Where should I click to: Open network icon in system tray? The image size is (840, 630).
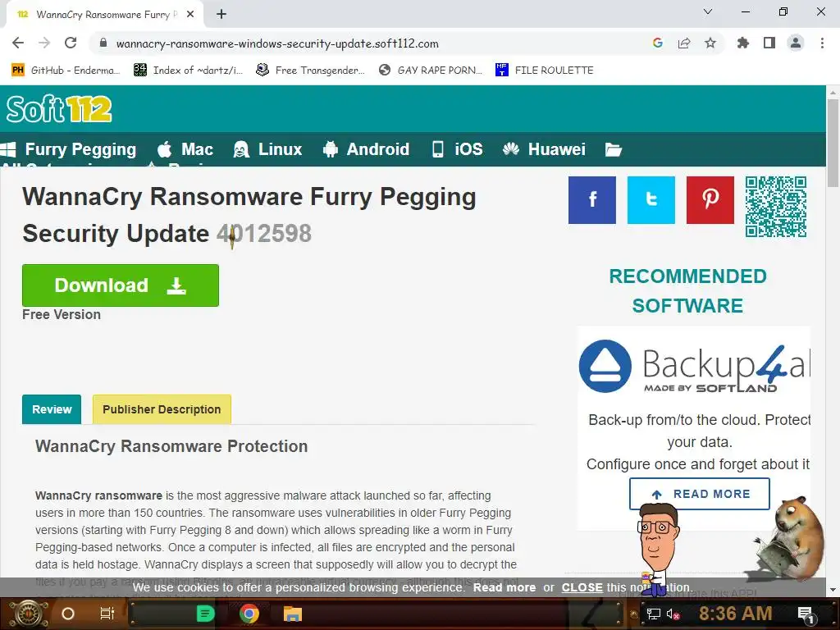click(x=654, y=614)
